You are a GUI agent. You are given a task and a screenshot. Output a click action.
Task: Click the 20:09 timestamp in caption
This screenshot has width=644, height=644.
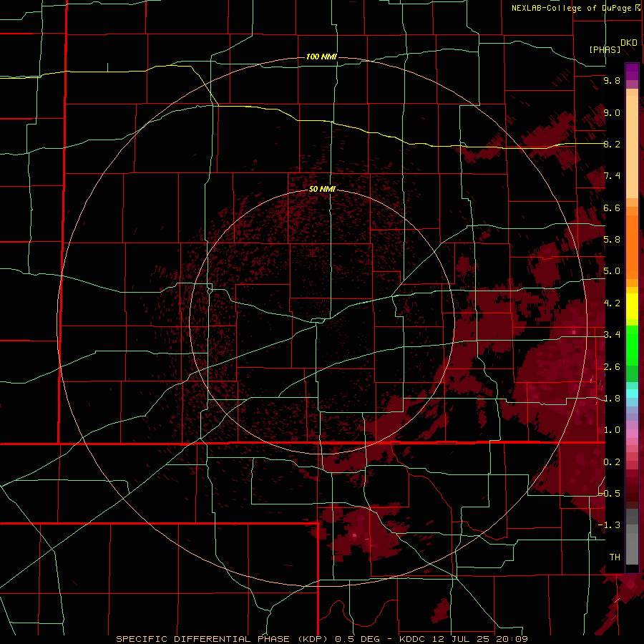512,639
